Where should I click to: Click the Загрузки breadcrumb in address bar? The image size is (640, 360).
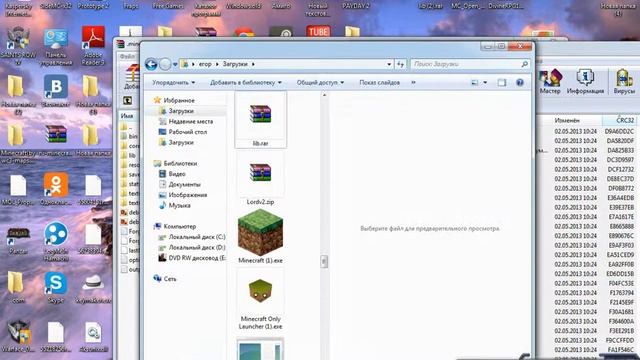(x=235, y=64)
